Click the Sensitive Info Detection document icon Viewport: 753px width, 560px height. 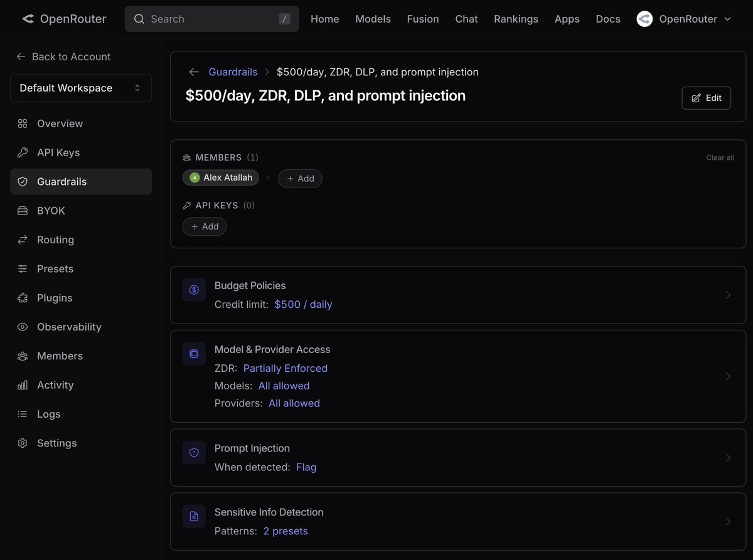coord(194,517)
